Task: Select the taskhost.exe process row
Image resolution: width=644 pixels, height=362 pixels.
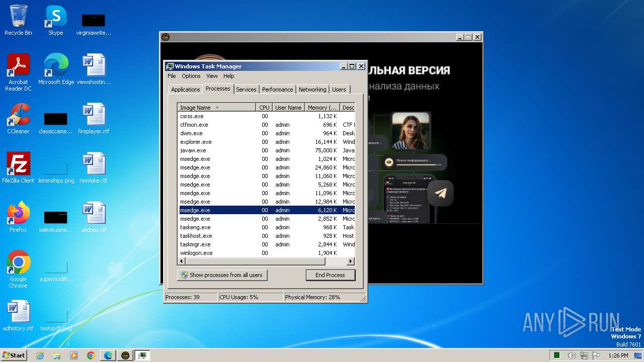Action: click(x=267, y=236)
